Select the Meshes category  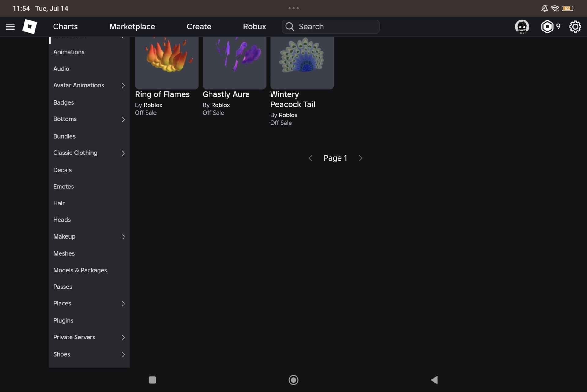coord(64,253)
